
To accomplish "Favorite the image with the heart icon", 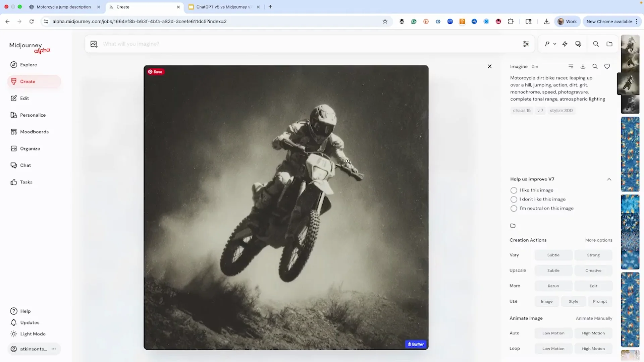I will [607, 66].
